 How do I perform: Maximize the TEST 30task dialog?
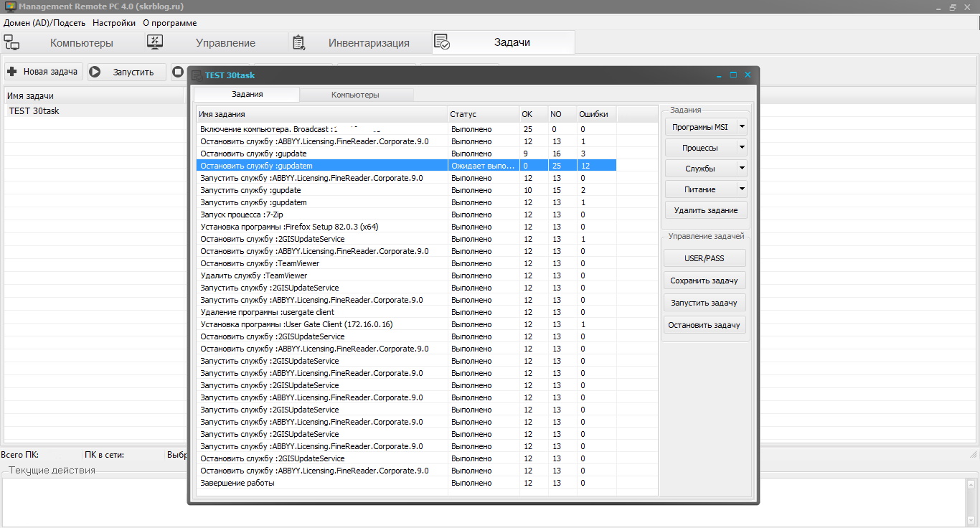pyautogui.click(x=733, y=75)
